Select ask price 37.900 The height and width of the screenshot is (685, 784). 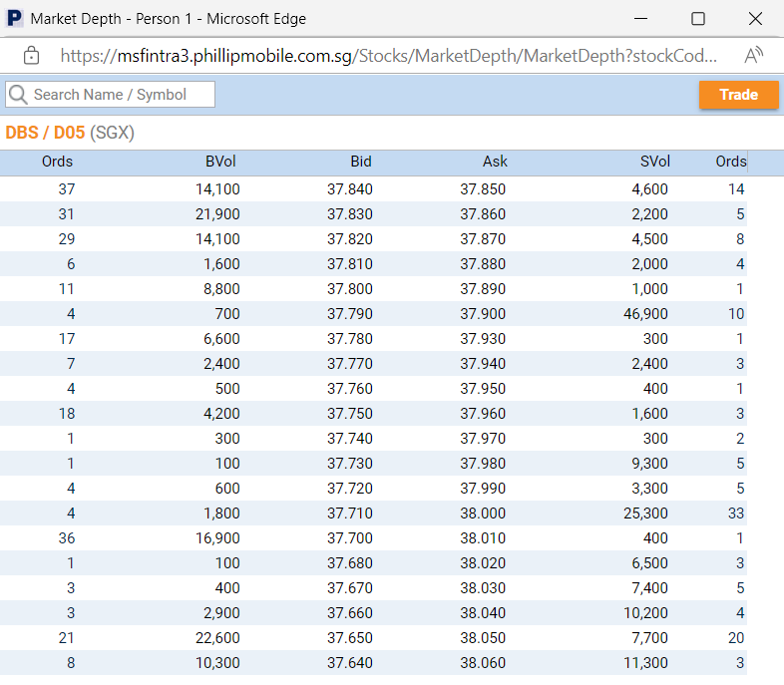(483, 314)
